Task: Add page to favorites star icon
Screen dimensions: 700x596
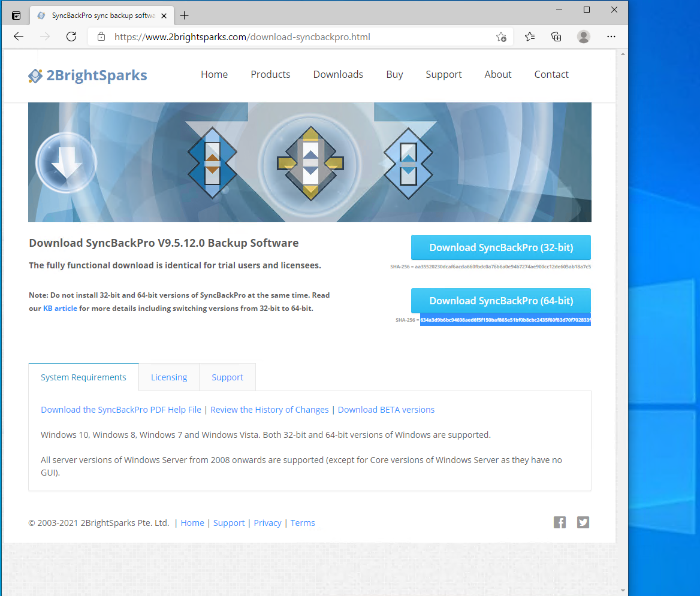Action: (501, 37)
